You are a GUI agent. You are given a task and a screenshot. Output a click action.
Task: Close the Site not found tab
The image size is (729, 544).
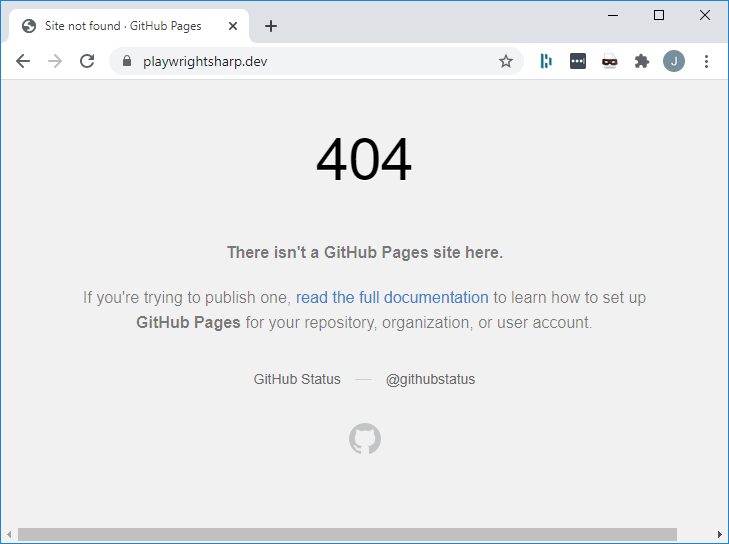[233, 26]
